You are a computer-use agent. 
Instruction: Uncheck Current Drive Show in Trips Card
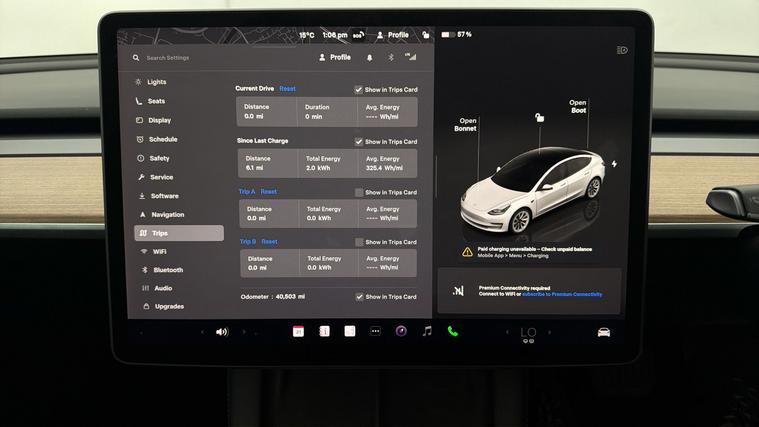pyautogui.click(x=359, y=89)
